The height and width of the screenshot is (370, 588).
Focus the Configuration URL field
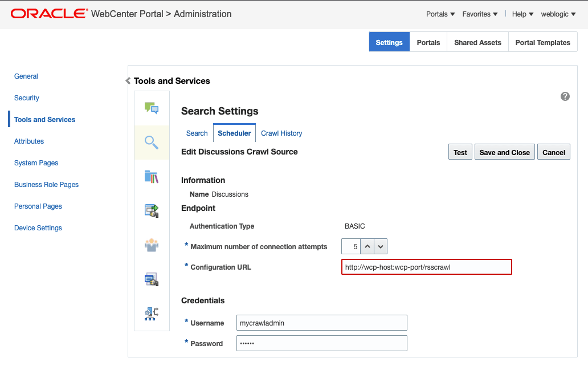(426, 267)
